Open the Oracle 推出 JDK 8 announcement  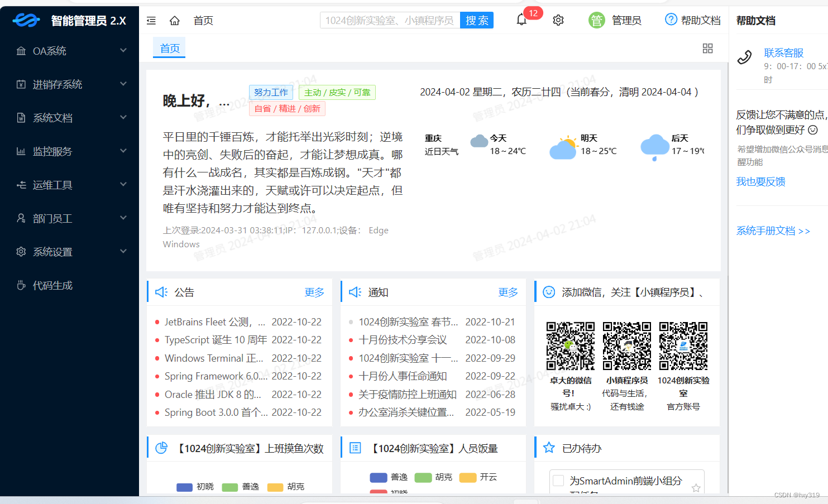click(x=213, y=395)
